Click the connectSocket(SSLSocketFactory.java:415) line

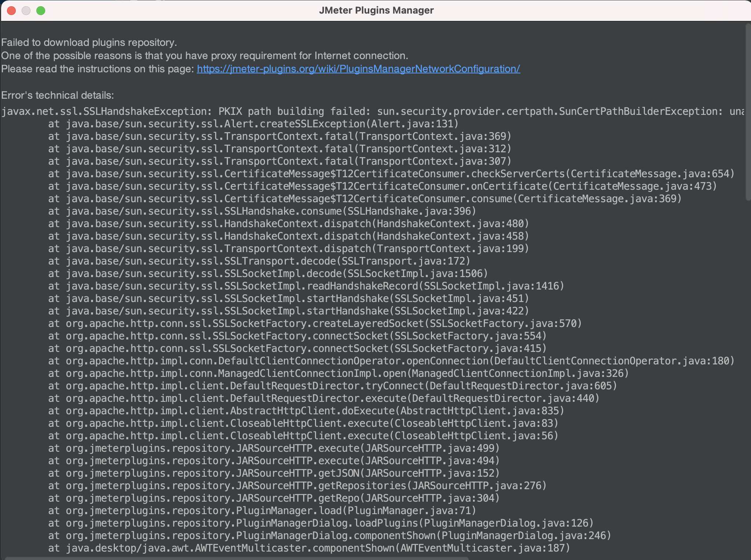[x=297, y=348]
